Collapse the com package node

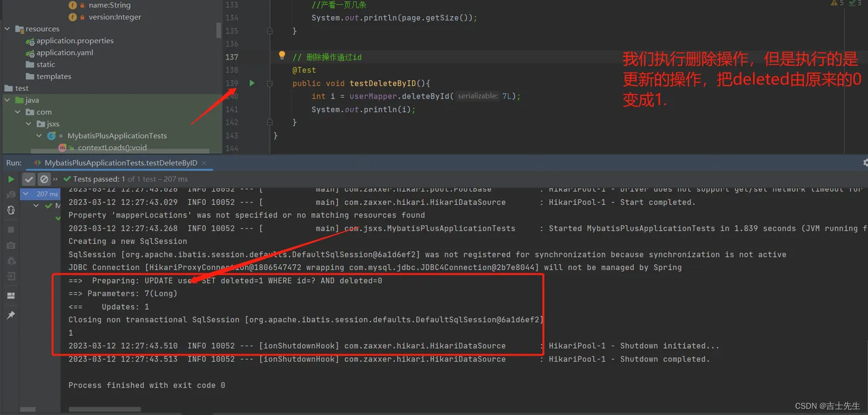(18, 112)
